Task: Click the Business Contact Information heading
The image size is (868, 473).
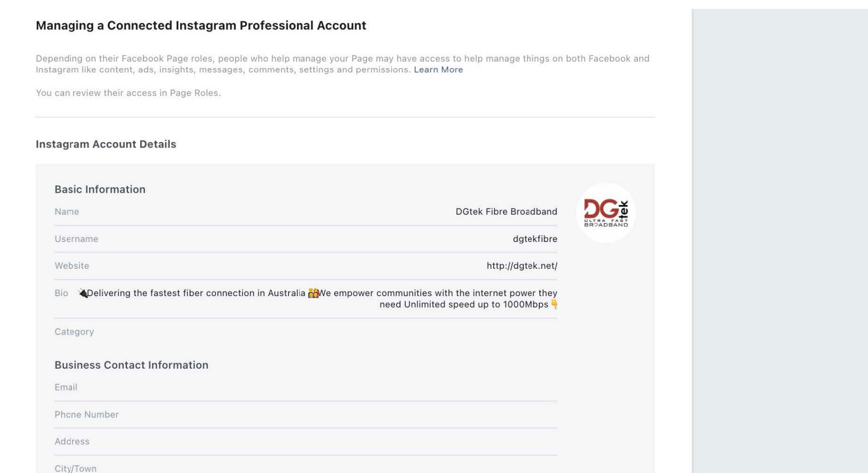Action: point(131,365)
